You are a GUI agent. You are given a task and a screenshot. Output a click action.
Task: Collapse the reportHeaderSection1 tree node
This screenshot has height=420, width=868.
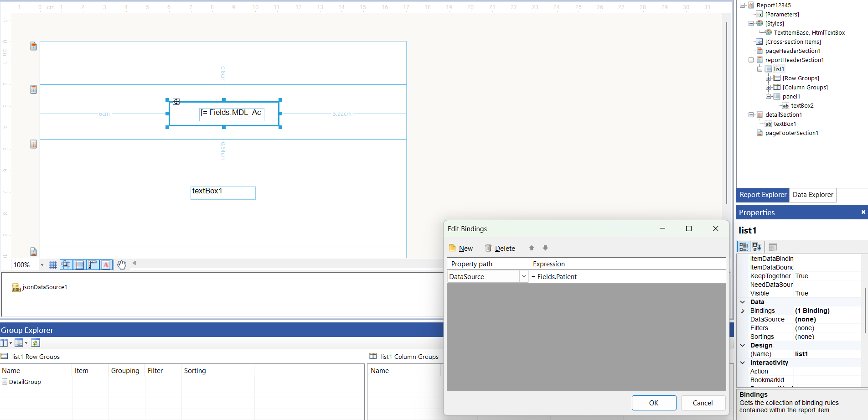[751, 60]
